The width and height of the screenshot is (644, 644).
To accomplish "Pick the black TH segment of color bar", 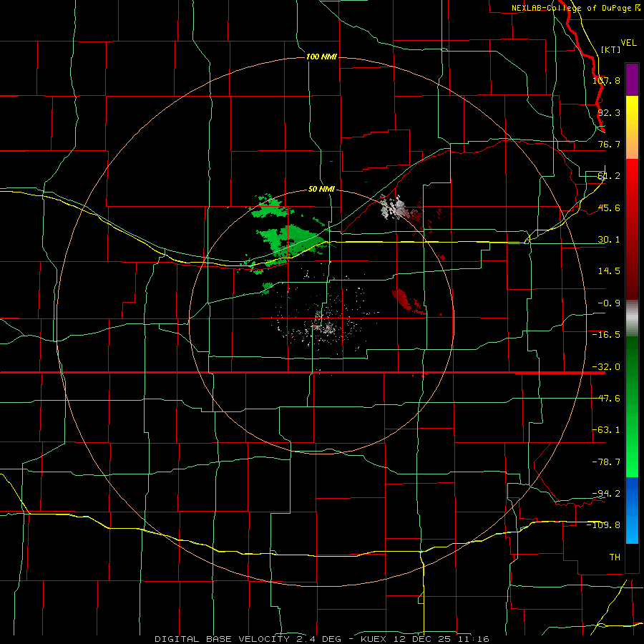I will point(632,557).
